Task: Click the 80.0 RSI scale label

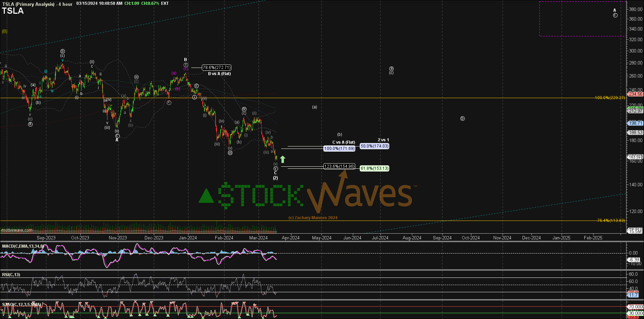Action: (x=633, y=274)
